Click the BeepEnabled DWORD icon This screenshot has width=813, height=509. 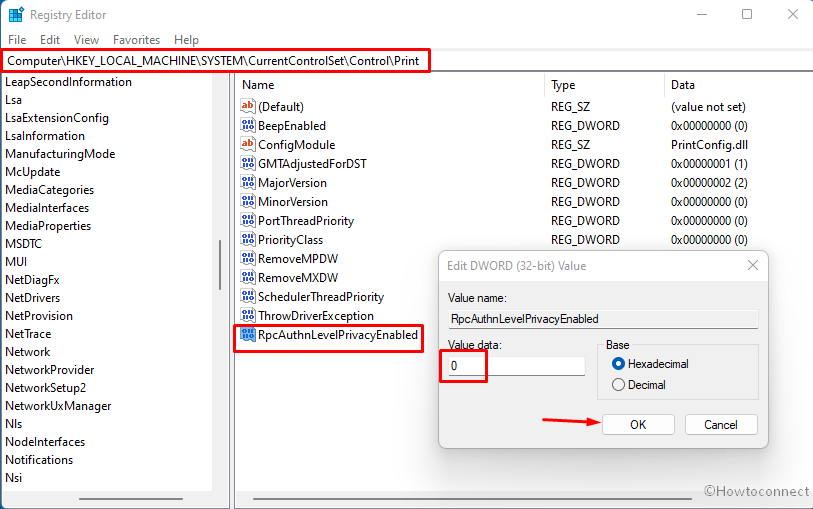248,125
